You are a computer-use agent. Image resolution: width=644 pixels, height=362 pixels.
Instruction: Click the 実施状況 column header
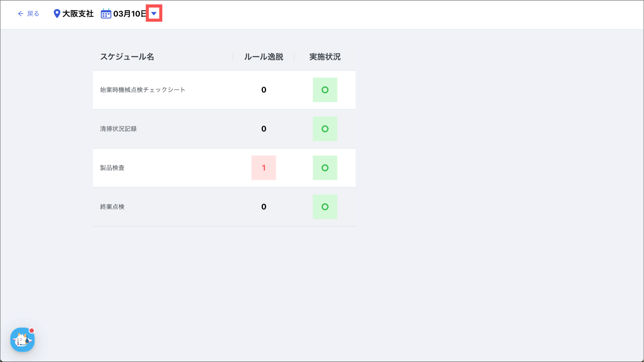tap(325, 57)
